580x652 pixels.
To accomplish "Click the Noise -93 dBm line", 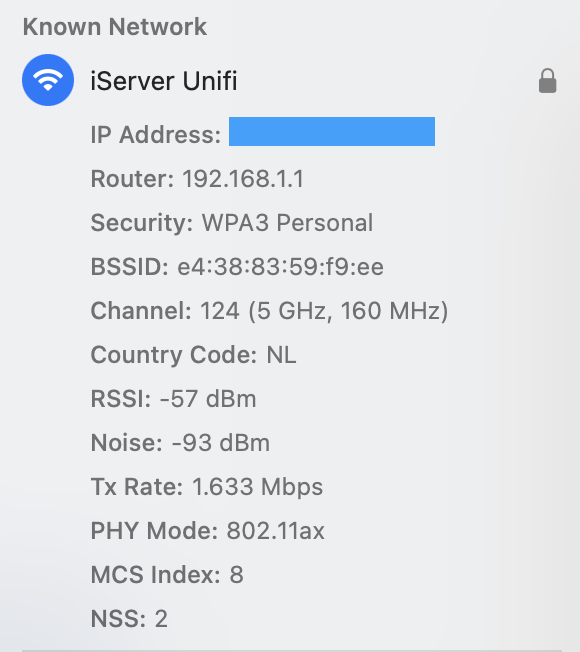I will tap(180, 442).
